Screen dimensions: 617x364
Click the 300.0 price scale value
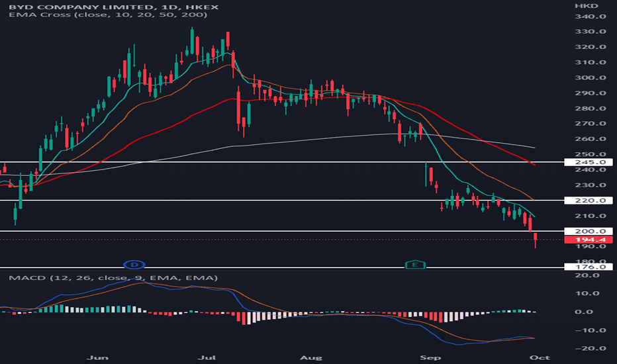click(591, 77)
